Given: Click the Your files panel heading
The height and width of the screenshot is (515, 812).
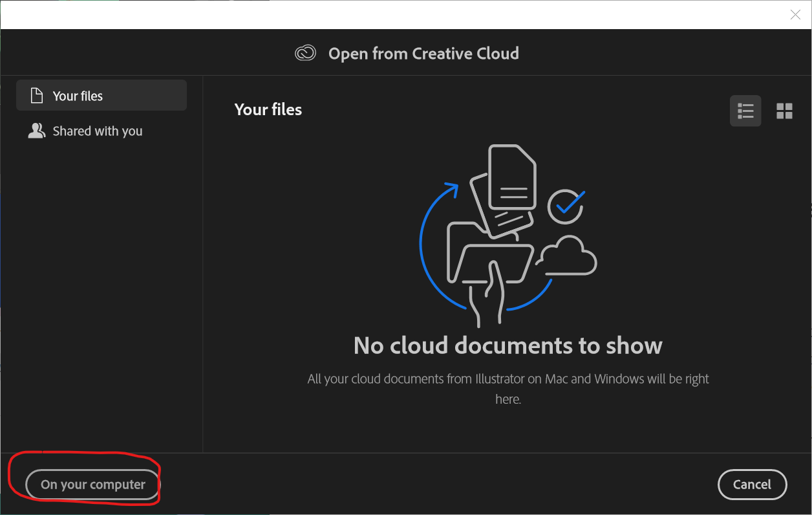Looking at the screenshot, I should tap(268, 109).
